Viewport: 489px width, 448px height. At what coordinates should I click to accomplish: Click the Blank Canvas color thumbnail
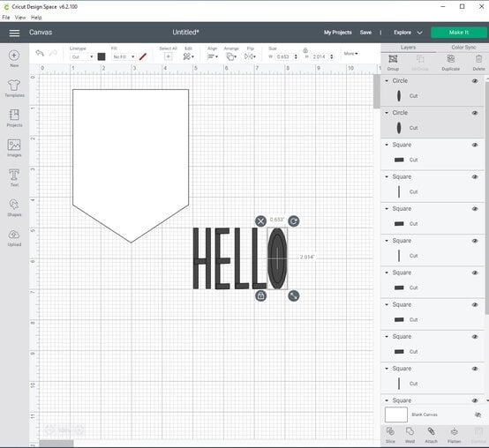(396, 414)
